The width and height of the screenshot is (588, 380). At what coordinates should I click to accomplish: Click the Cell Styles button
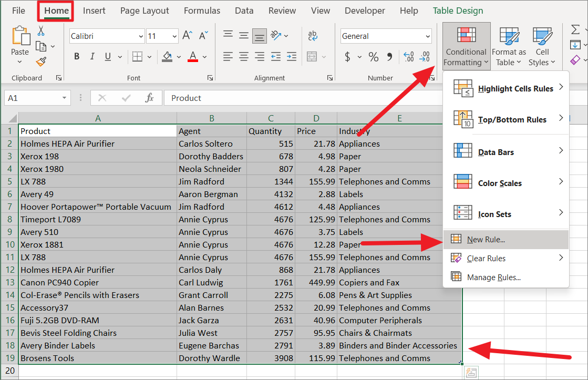tap(542, 46)
